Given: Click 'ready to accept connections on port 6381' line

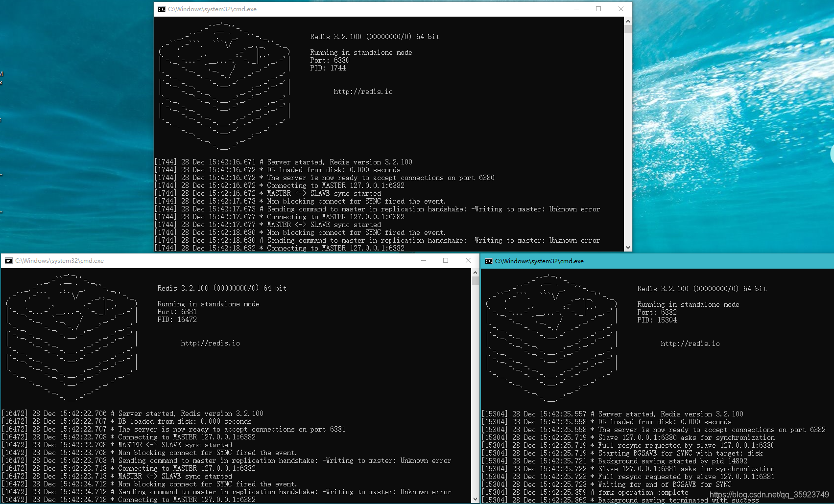Looking at the screenshot, I should tap(174, 429).
